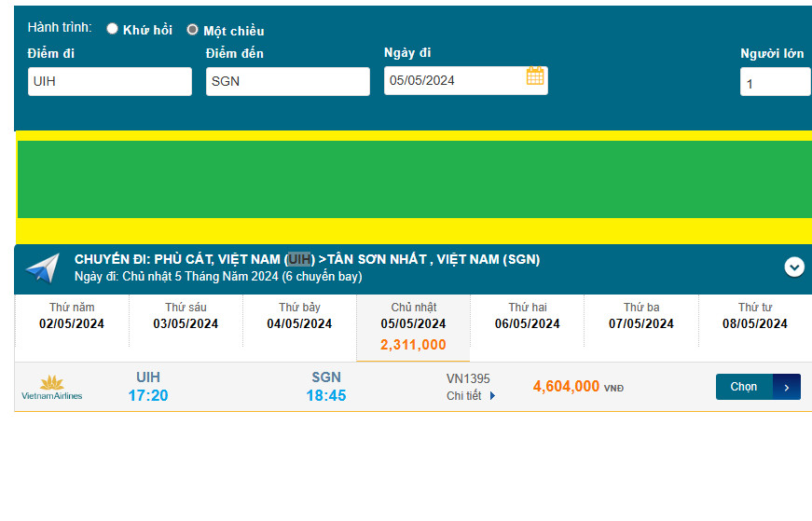Screen dimensions: 812x521
Task: Click the Ngày đi date input field
Action: [455, 81]
